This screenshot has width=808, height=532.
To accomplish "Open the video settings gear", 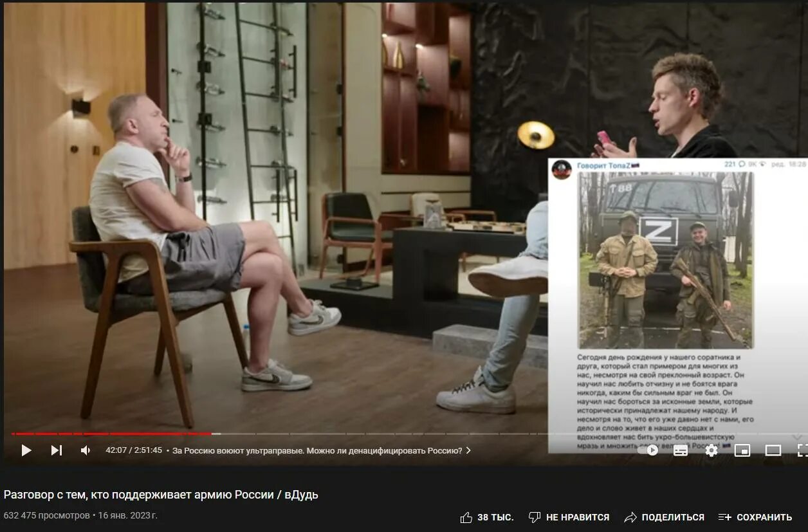I will click(x=712, y=450).
